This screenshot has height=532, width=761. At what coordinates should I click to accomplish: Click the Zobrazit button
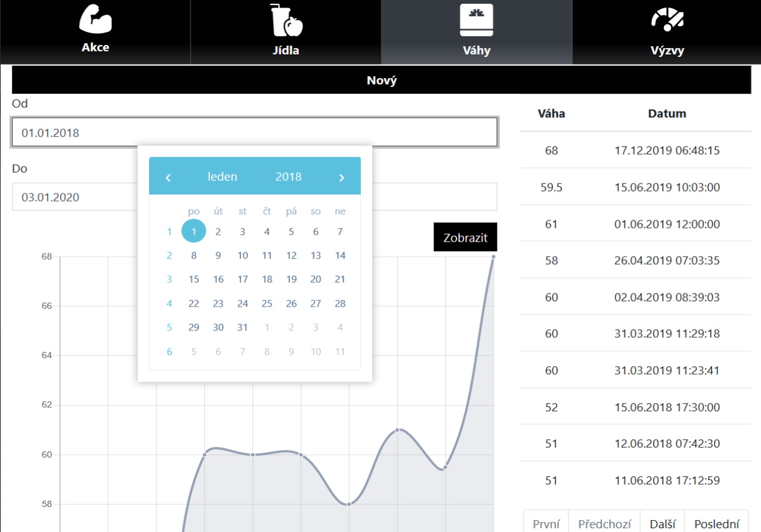[x=465, y=237]
